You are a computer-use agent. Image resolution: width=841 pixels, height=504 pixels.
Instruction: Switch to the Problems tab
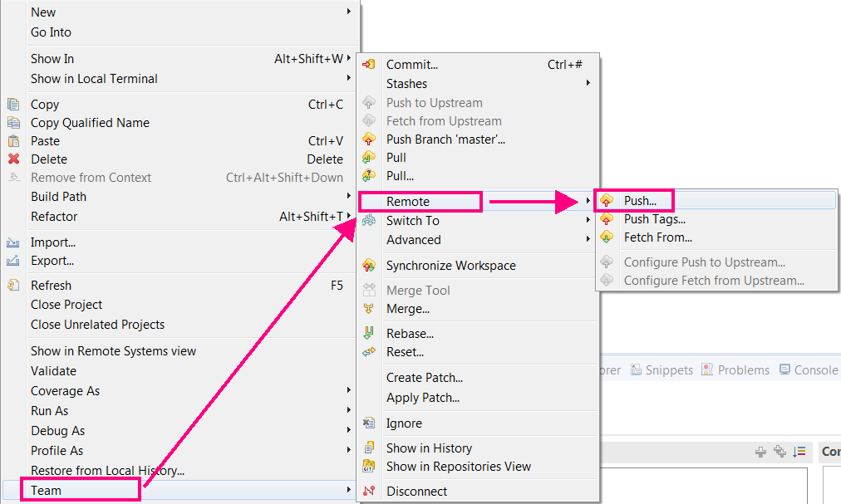735,370
